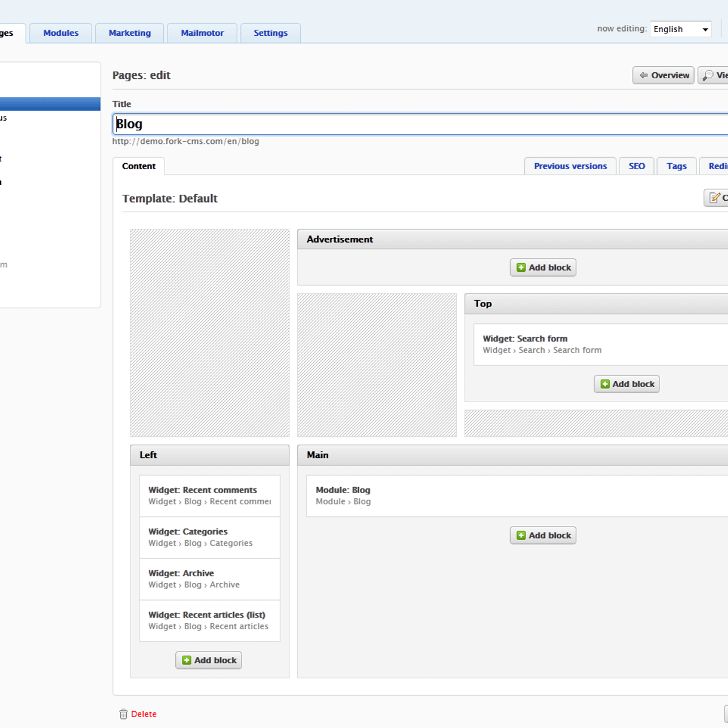Click the Top section header
The image size is (728, 728).
click(596, 303)
